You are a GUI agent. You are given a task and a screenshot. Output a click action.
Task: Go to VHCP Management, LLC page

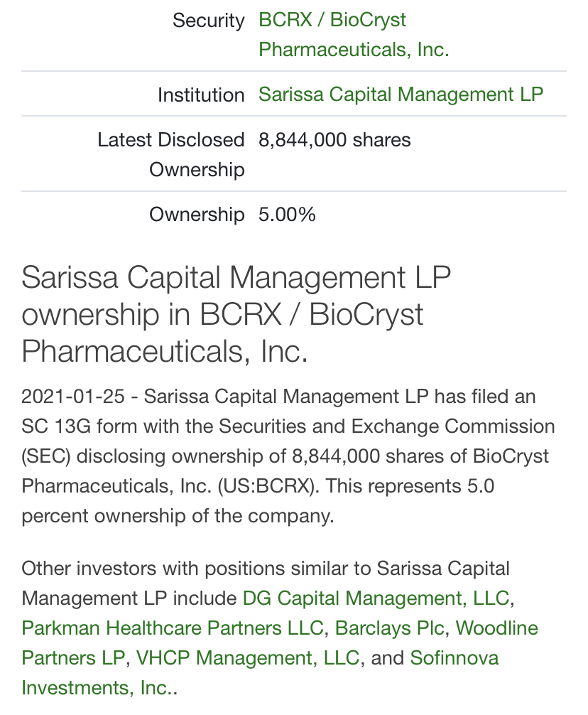click(x=248, y=657)
